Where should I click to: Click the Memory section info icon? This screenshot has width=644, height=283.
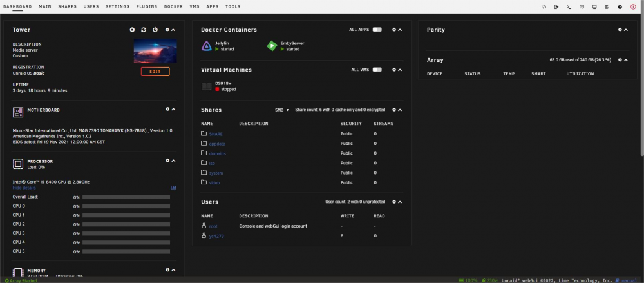click(167, 270)
